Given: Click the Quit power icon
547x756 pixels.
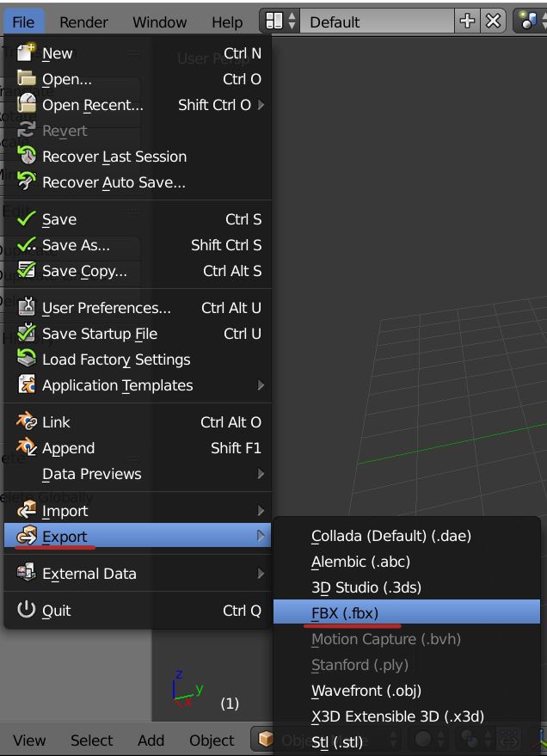Looking at the screenshot, I should click(x=28, y=611).
